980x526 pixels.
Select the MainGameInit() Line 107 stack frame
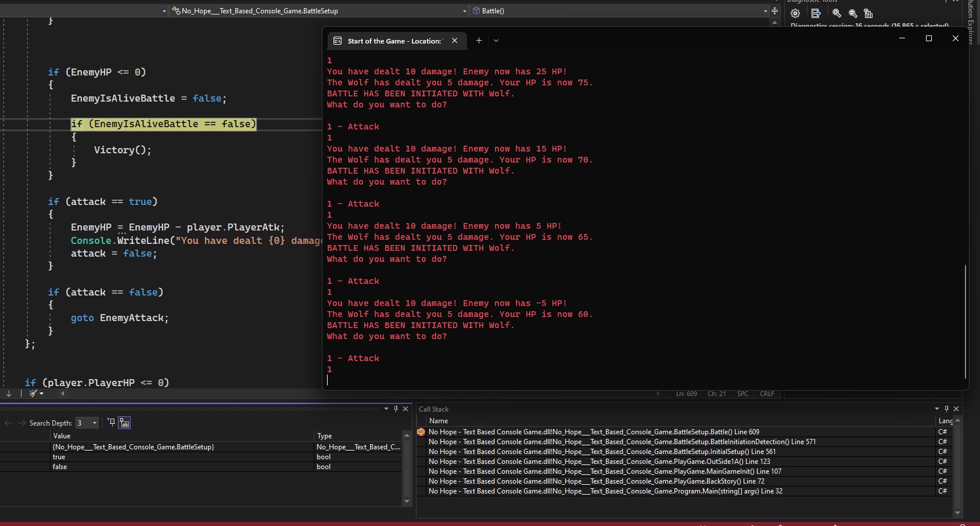[681, 471]
